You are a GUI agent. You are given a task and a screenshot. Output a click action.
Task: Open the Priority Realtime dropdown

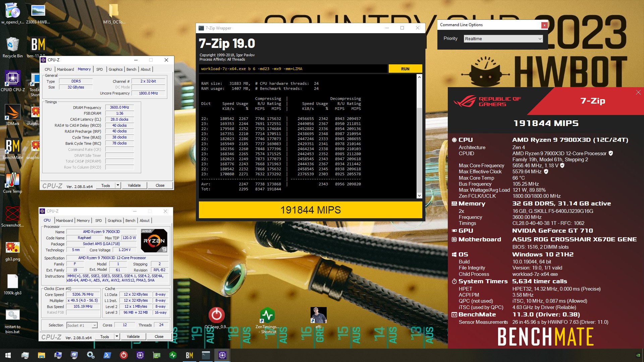[503, 39]
